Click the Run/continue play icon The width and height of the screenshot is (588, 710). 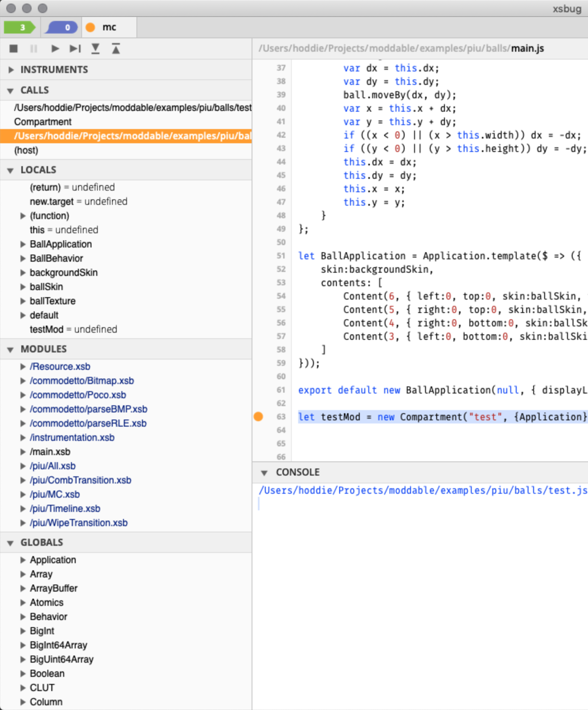pos(55,49)
